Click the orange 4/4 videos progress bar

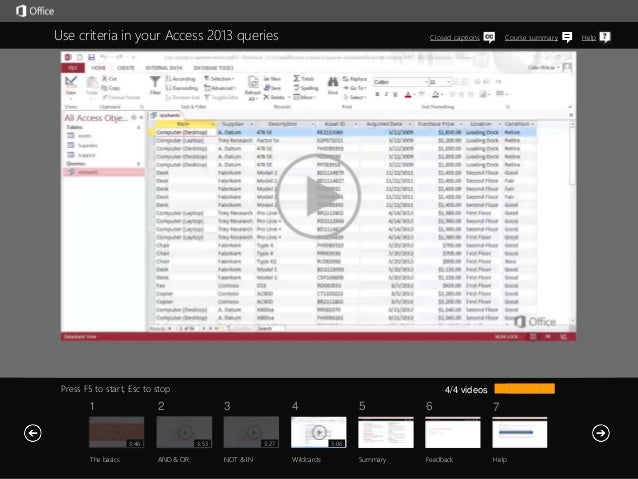pyautogui.click(x=524, y=389)
